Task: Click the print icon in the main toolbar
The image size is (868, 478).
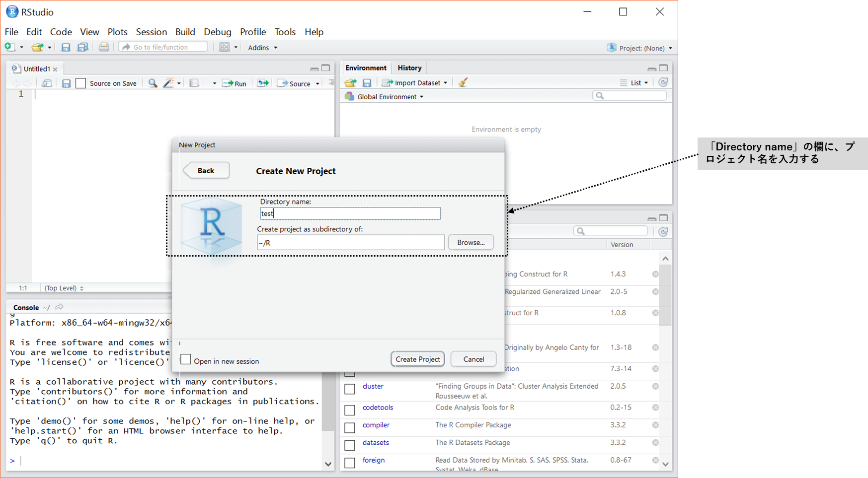Action: (x=103, y=47)
